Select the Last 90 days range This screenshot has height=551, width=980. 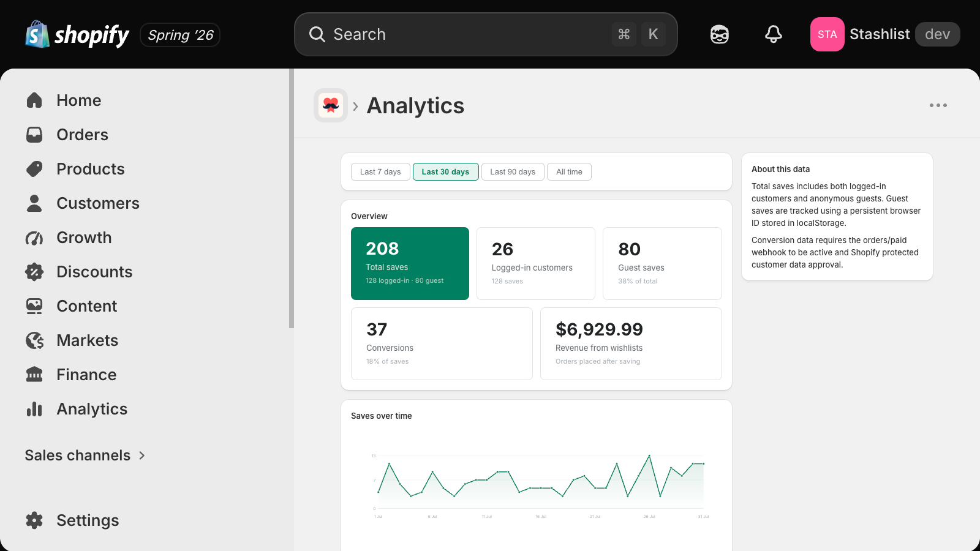(513, 172)
